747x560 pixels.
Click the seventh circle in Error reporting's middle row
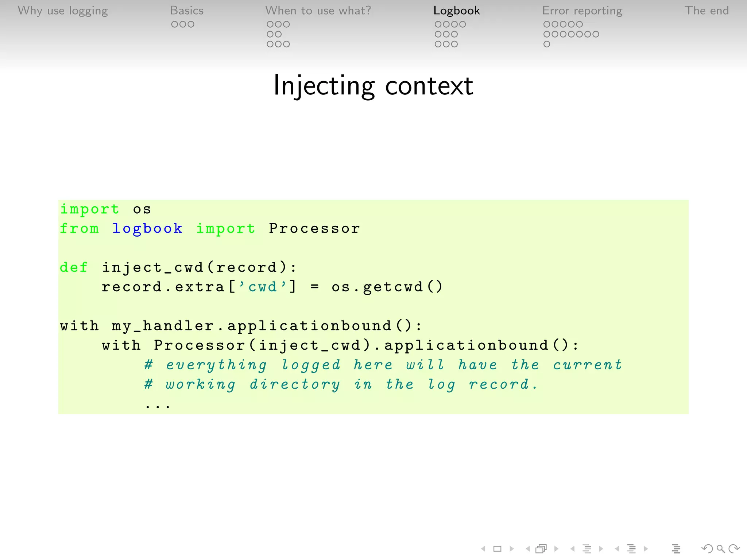595,34
